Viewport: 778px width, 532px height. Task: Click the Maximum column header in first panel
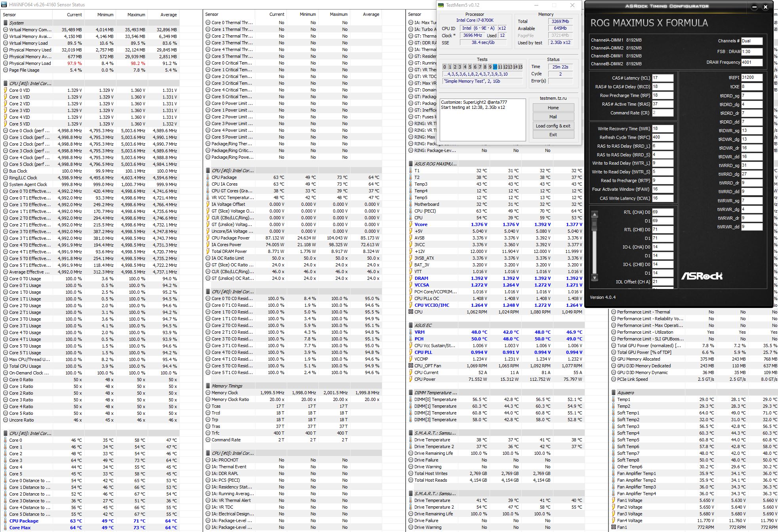[x=136, y=15]
